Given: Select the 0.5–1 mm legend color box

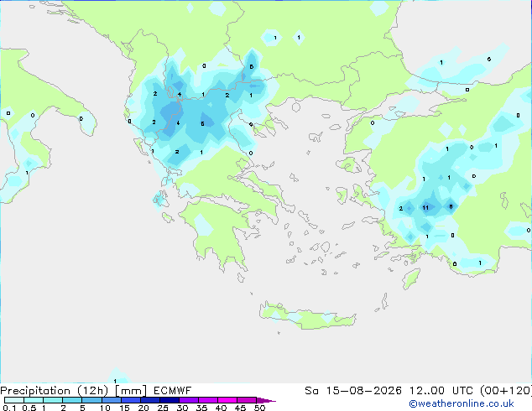Looking at the screenshot, I should (x=34, y=400).
